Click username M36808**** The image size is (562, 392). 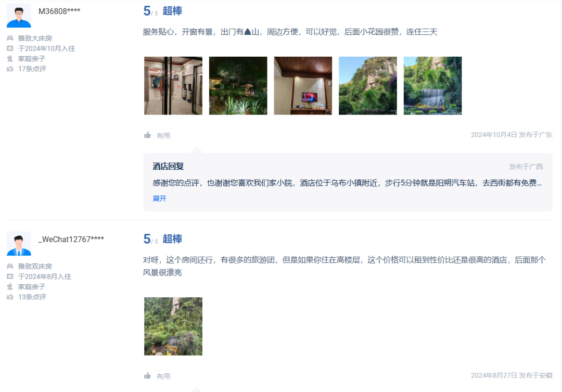click(x=59, y=11)
